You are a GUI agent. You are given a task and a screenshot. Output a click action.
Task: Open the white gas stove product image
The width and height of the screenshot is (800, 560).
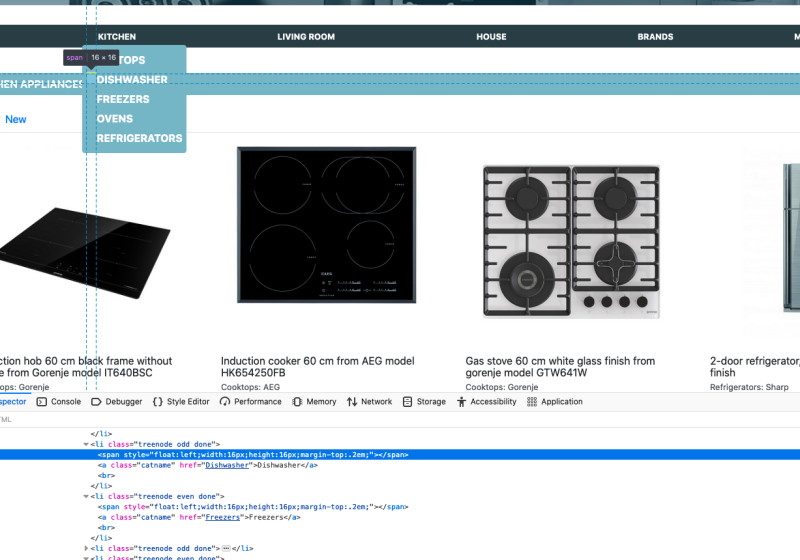pyautogui.click(x=571, y=241)
